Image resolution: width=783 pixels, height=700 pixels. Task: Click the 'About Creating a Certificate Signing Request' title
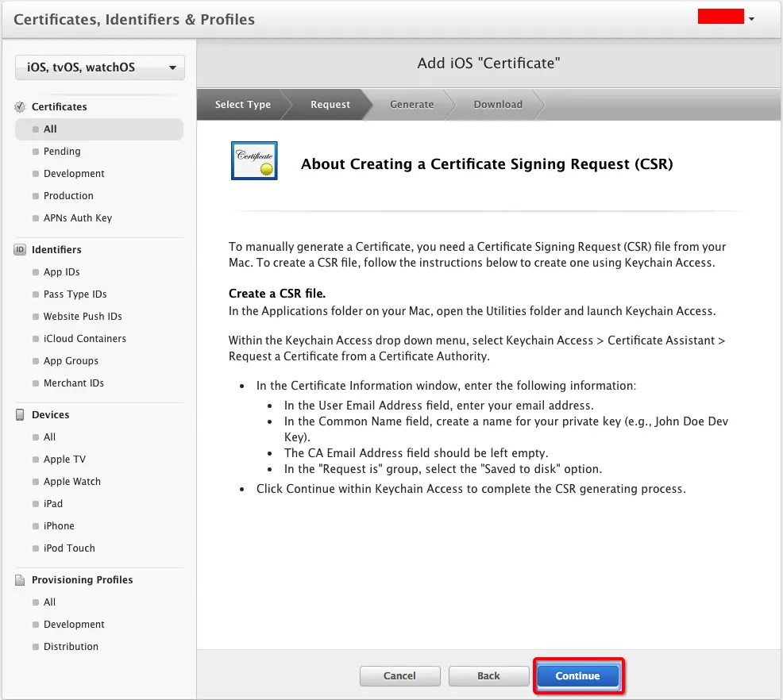pyautogui.click(x=487, y=164)
